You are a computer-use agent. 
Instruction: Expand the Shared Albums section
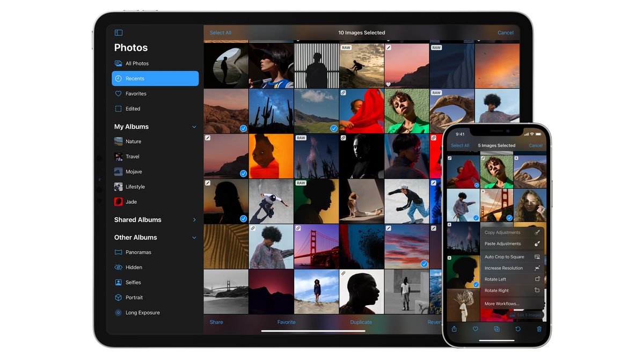[x=194, y=219]
